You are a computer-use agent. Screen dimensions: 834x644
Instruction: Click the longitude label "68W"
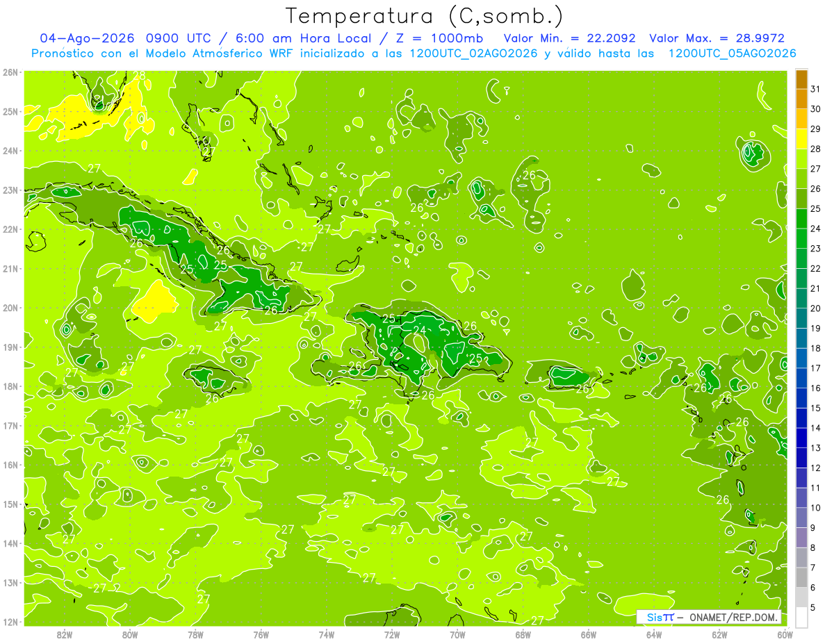523,635
